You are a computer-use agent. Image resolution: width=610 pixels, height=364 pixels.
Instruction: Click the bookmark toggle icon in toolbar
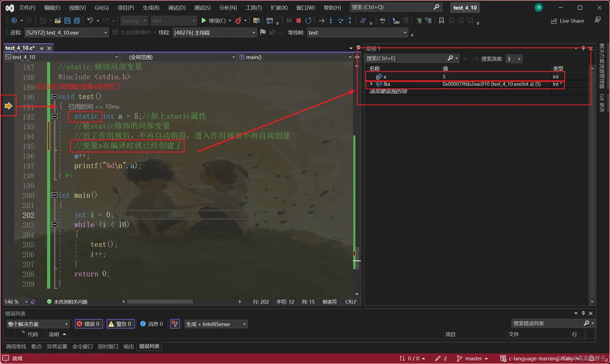(441, 20)
